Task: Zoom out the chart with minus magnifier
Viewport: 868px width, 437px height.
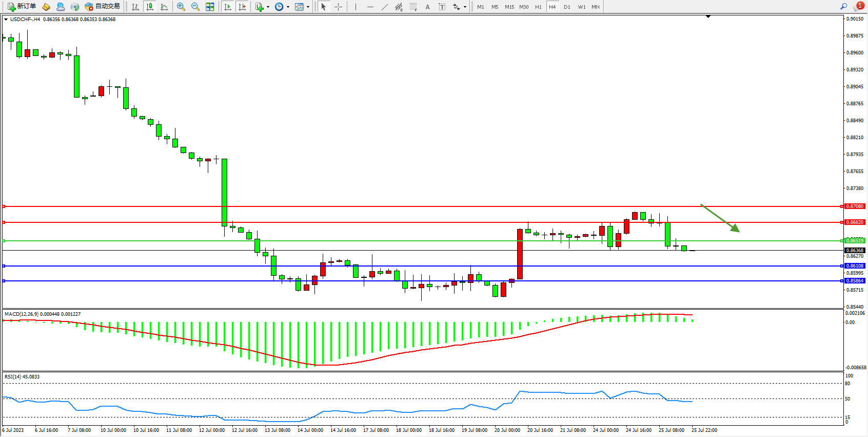Action: pos(195,7)
